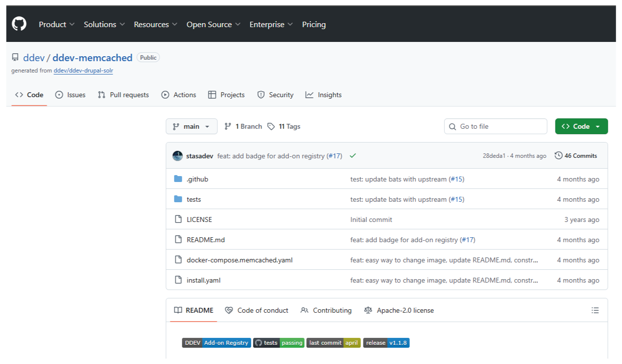
Task: Switch to the Pull requests tab
Action: click(123, 95)
